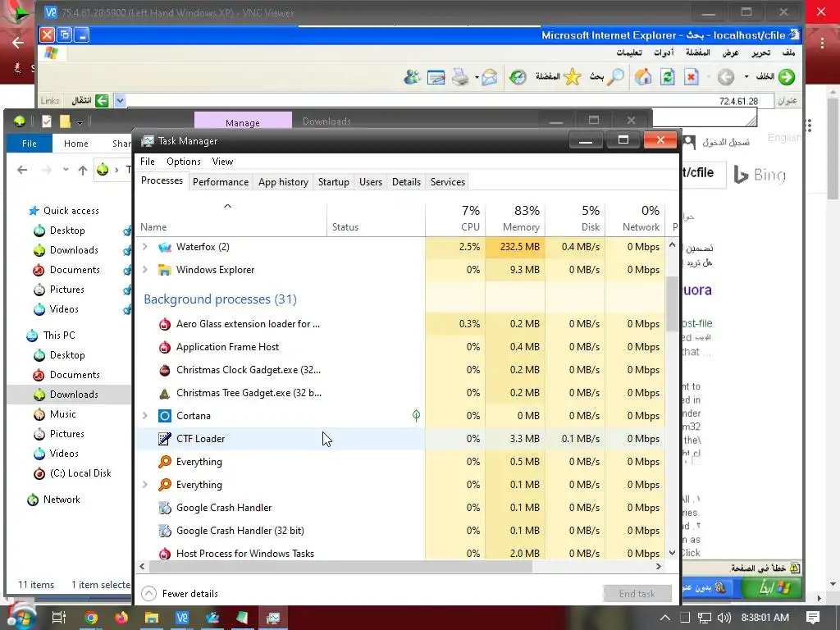Select the CTF Loader process icon
The image size is (840, 630).
(x=164, y=439)
